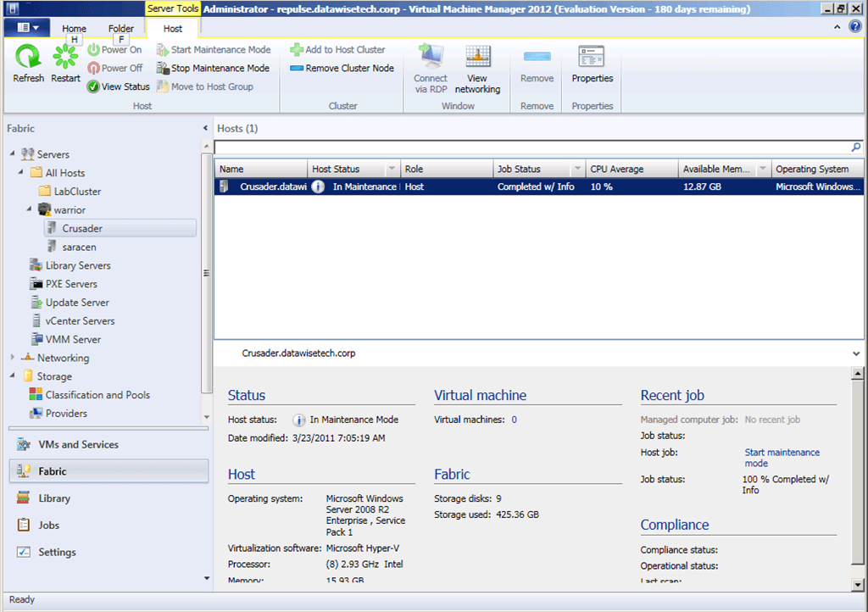The height and width of the screenshot is (612, 868).
Task: Click Remove Cluster Node icon
Action: (297, 68)
